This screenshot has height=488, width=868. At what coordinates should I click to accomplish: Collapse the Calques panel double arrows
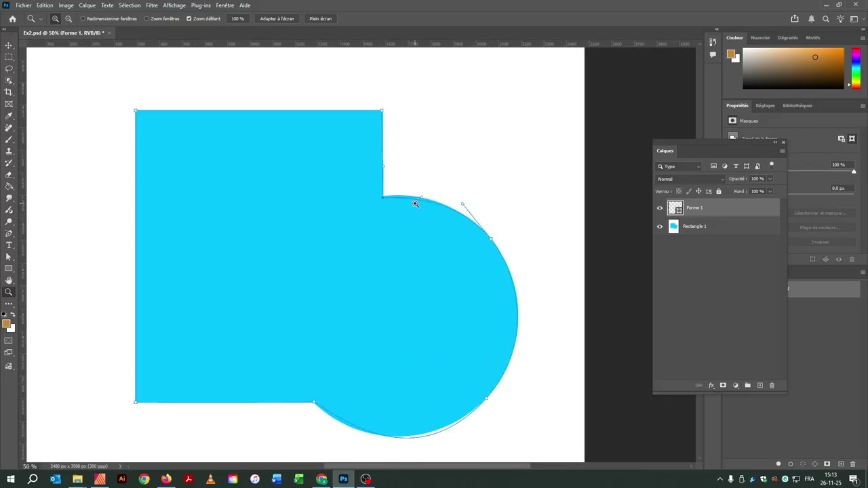click(775, 142)
